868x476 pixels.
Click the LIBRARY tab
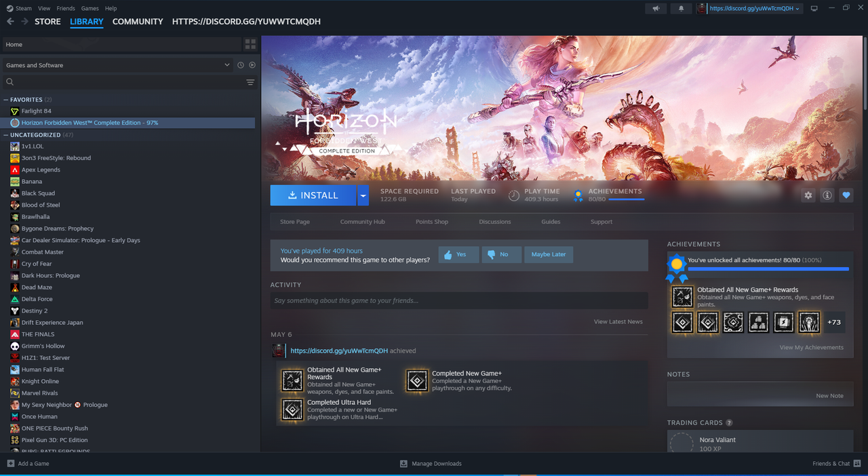pyautogui.click(x=87, y=22)
